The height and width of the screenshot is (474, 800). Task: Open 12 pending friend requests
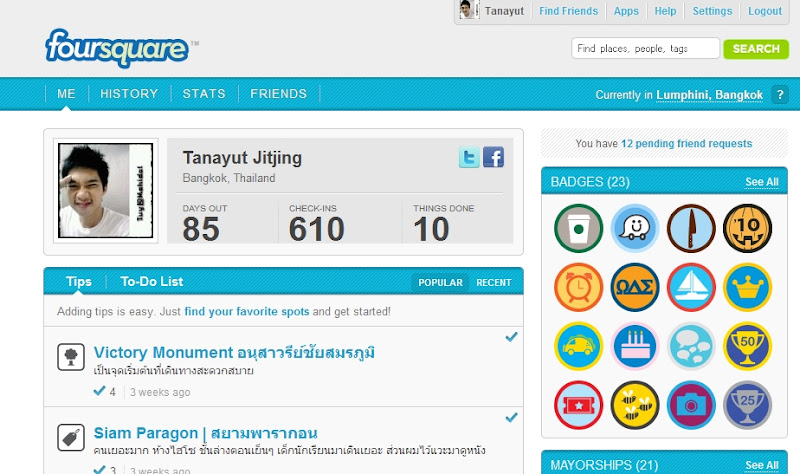point(686,143)
